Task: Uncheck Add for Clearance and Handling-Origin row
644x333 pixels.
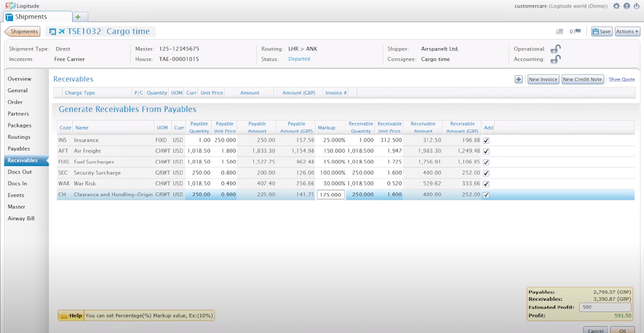Action: point(487,195)
